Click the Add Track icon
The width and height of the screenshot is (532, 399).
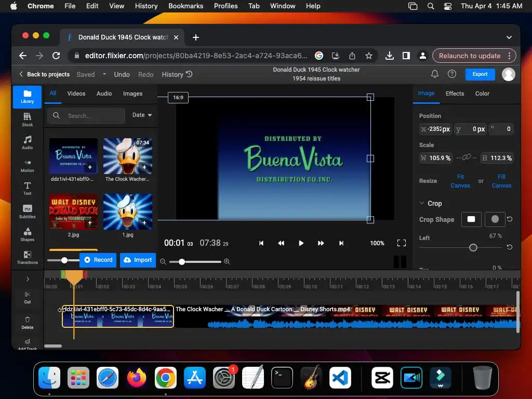pyautogui.click(x=27, y=343)
